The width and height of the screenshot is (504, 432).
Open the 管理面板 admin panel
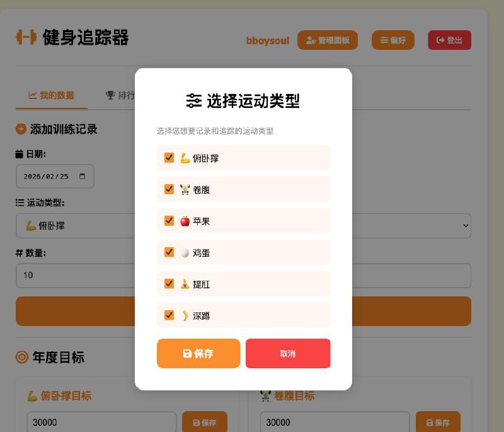tap(328, 40)
